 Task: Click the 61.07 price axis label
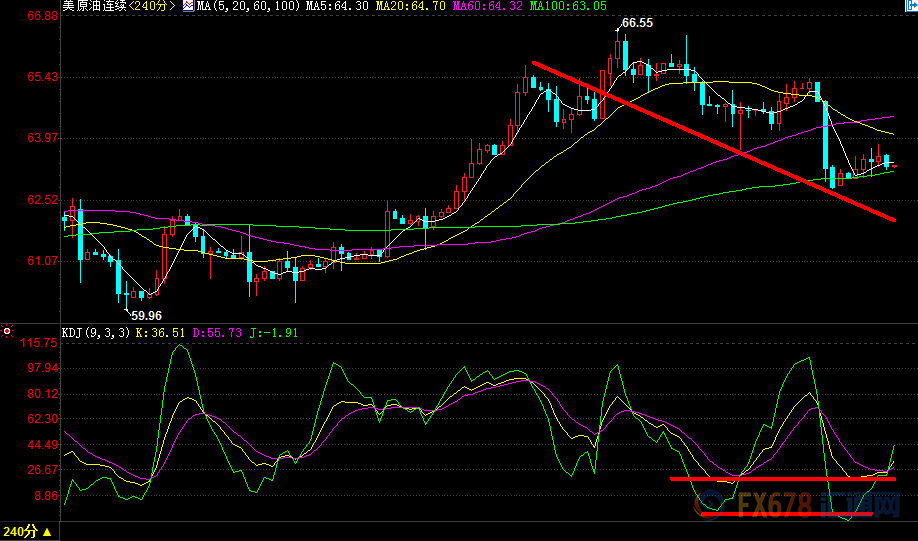tap(43, 261)
